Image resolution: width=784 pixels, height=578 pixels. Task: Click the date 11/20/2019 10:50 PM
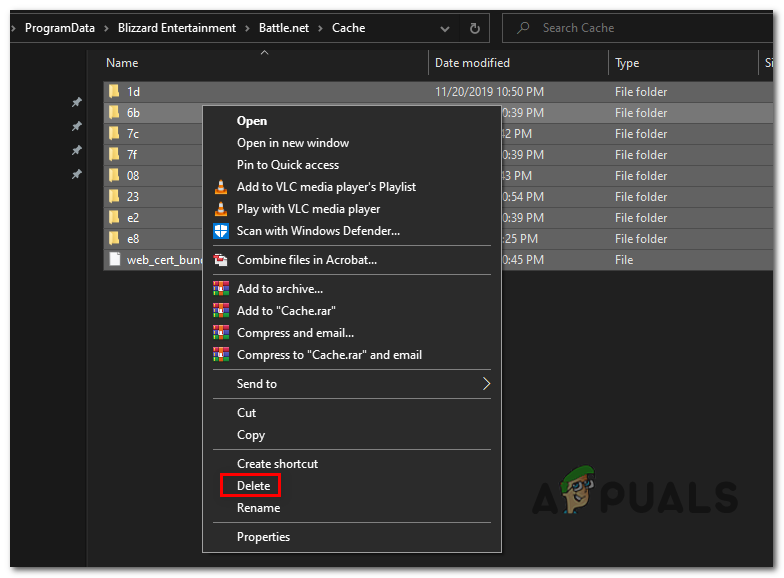tap(489, 92)
